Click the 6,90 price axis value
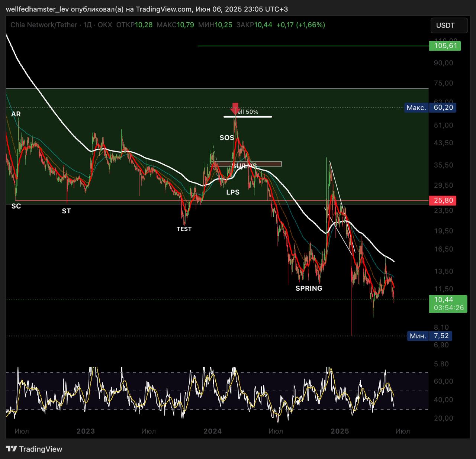This screenshot has height=459, width=476. coord(441,345)
